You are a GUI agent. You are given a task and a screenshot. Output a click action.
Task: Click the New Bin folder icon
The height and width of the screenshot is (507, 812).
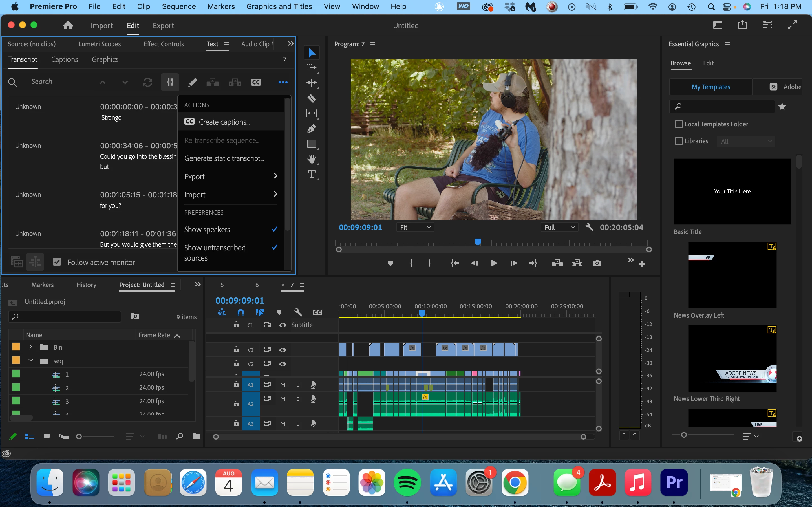point(197,436)
